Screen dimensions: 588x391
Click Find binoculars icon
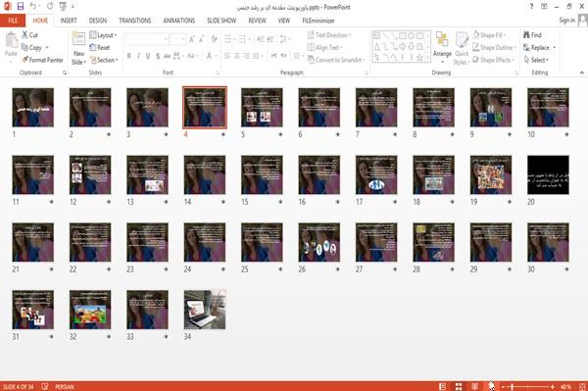[x=526, y=35]
